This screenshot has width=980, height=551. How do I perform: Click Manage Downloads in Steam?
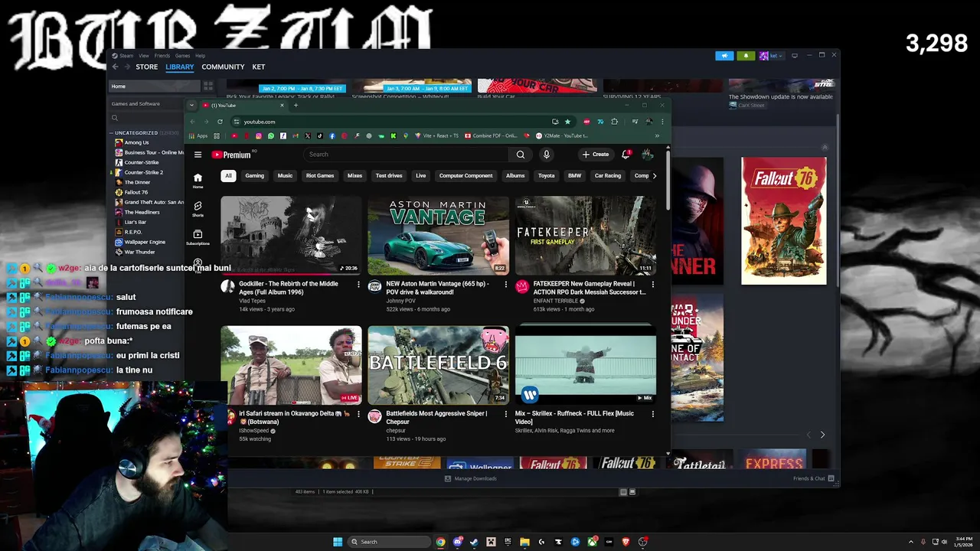pyautogui.click(x=471, y=479)
